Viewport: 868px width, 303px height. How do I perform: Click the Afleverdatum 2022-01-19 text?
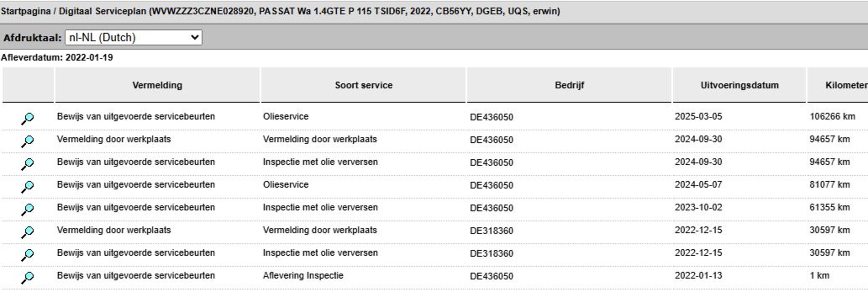coord(57,57)
